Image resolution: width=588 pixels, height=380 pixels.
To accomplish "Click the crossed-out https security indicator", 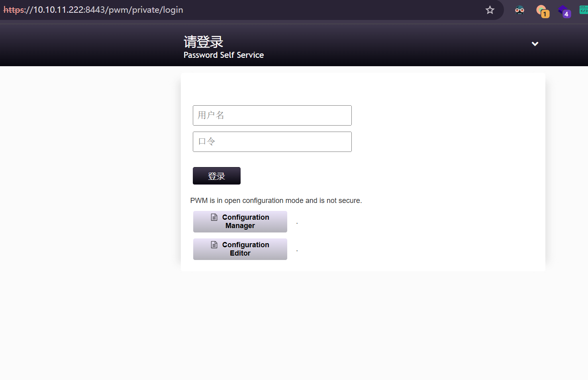I will pos(14,10).
